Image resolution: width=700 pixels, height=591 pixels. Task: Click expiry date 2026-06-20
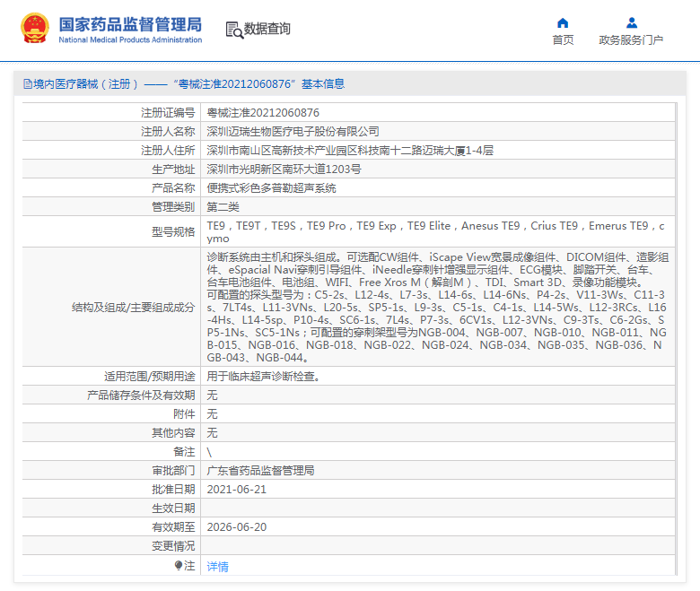point(237,526)
